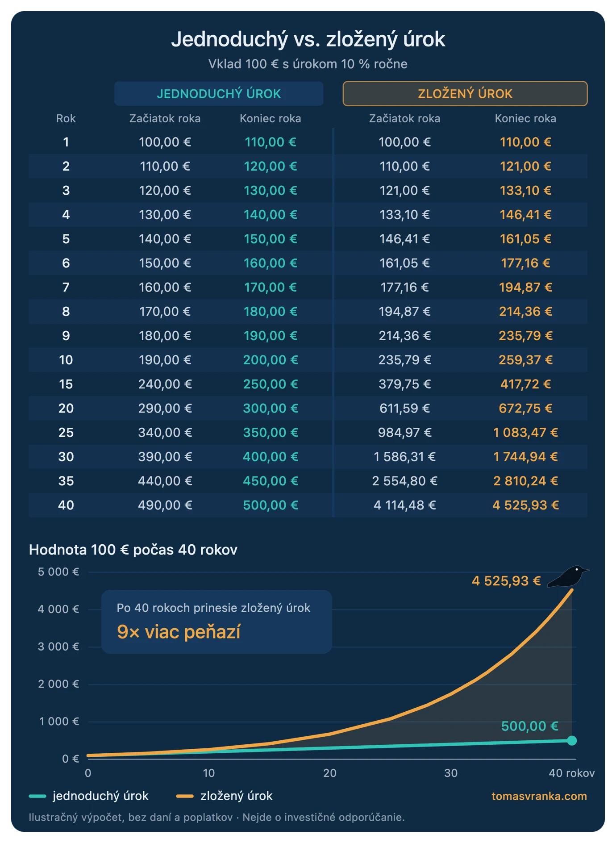This screenshot has width=616, height=843.
Task: Click the table cell "672,75 €"
Action: coord(526,409)
